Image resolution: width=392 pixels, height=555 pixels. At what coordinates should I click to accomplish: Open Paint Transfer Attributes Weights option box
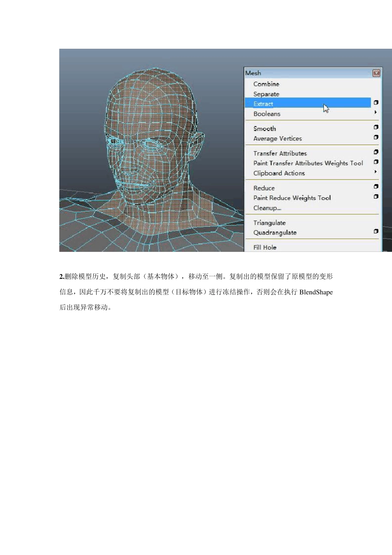[376, 162]
